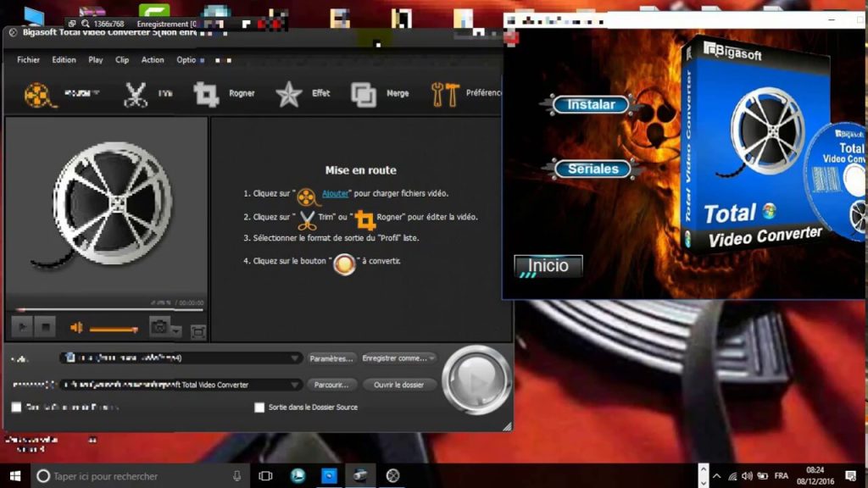Toggle the leftmost checkbox at the bottom
The height and width of the screenshot is (488, 868).
[17, 407]
